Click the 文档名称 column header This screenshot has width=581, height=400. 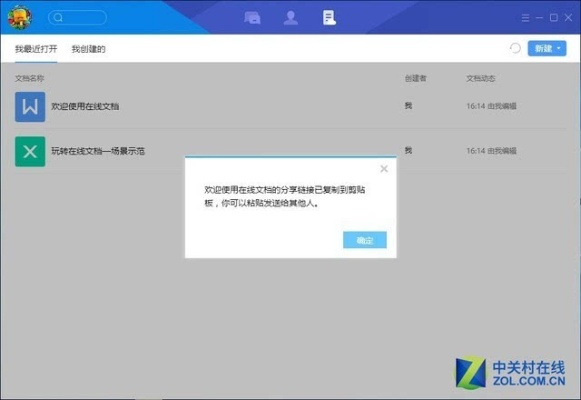(29, 78)
